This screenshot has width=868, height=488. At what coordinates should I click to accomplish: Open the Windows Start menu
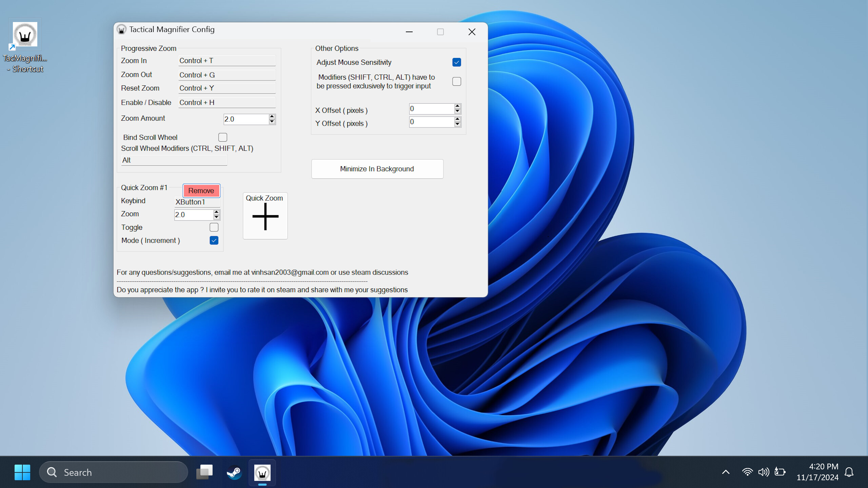coord(22,472)
